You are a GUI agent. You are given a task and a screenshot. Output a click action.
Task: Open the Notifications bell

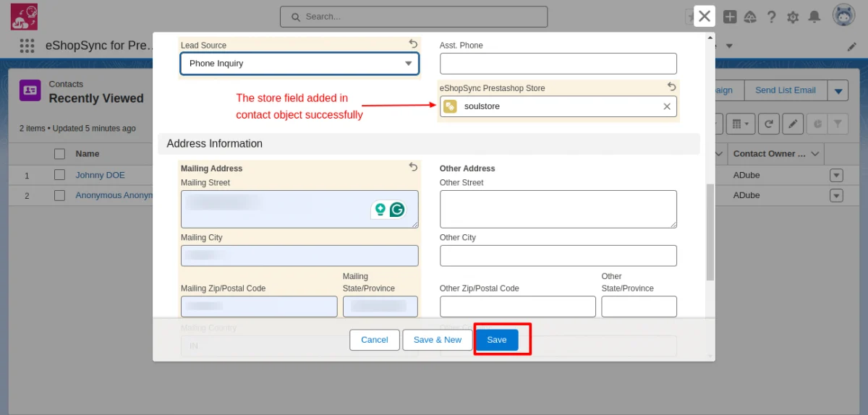click(x=814, y=17)
